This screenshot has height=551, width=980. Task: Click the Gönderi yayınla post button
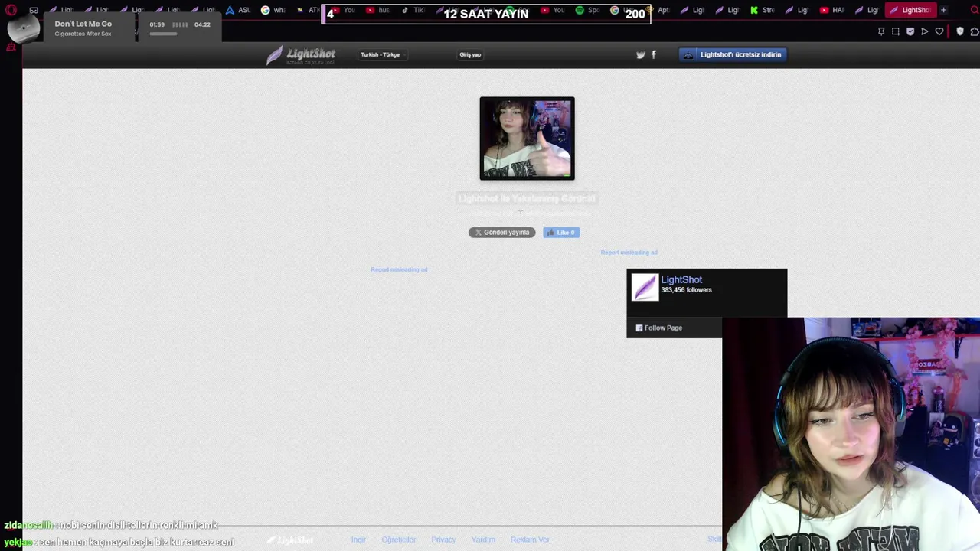[x=501, y=232]
